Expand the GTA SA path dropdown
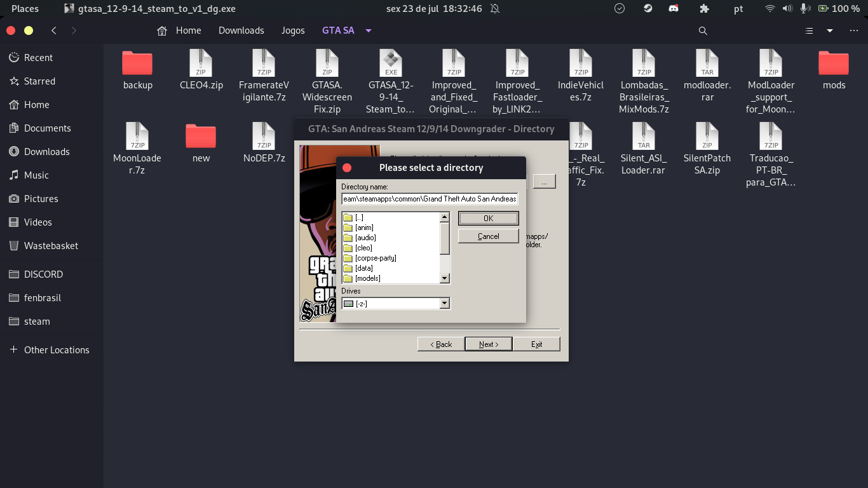 [x=369, y=30]
